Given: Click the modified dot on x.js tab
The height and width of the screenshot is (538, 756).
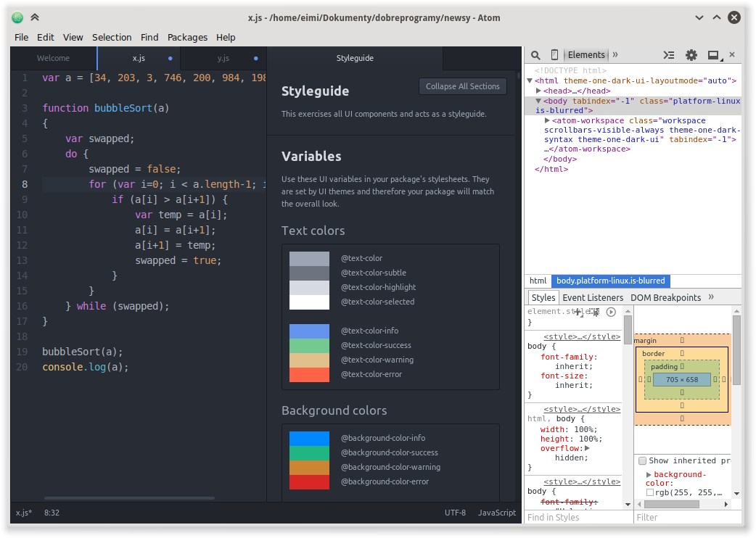Looking at the screenshot, I should point(170,58).
